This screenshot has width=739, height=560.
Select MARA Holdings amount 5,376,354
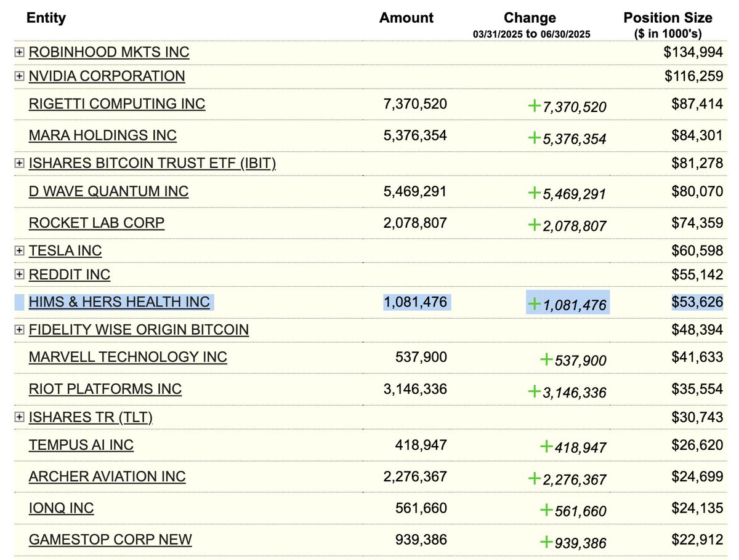pos(415,135)
